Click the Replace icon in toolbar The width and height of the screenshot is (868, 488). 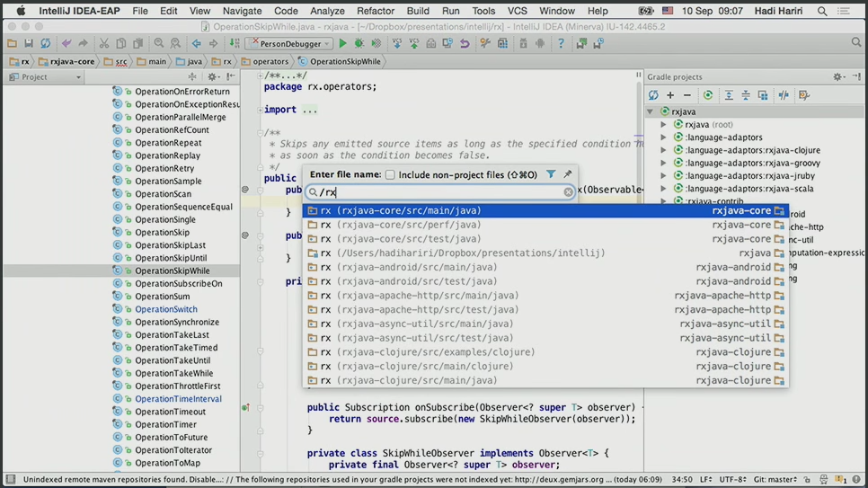175,43
